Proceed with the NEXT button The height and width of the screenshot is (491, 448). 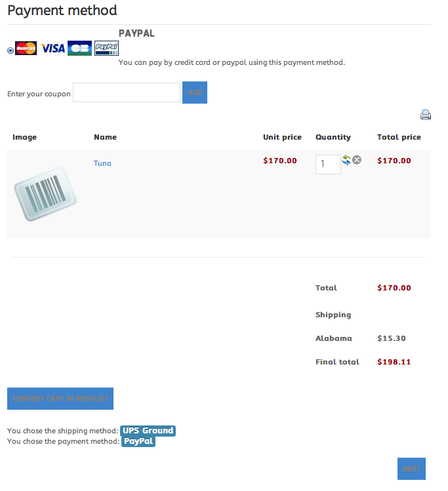(x=411, y=469)
